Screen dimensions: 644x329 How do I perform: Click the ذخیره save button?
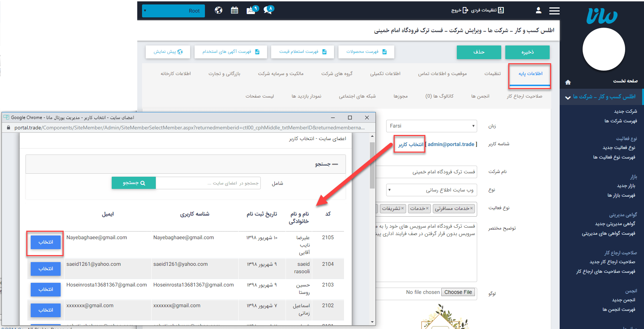click(x=527, y=52)
